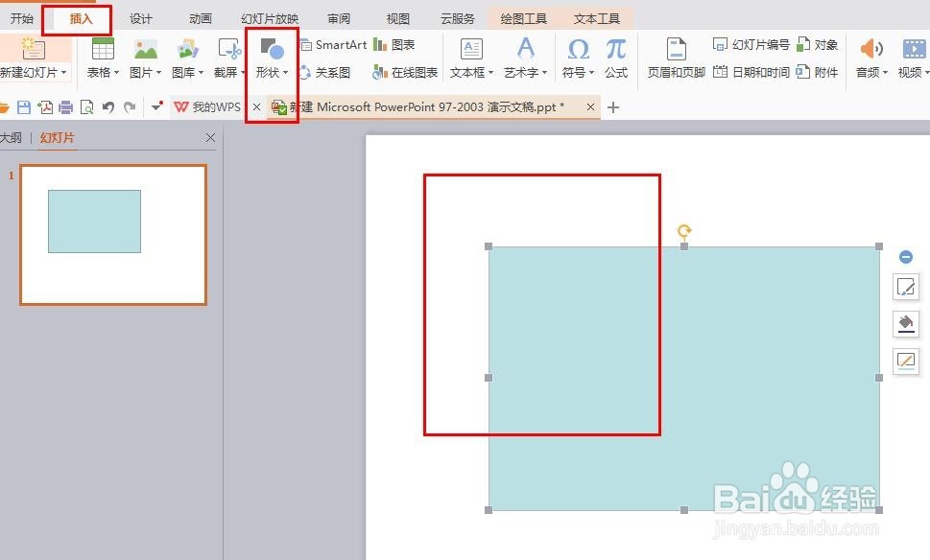Click the 图片 picture icon
This screenshot has width=930, height=560.
tap(145, 49)
